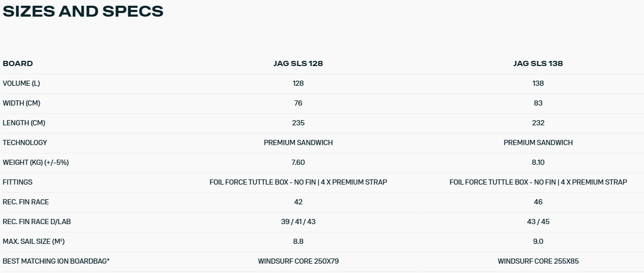644x273 pixels.
Task: Click the BOARD row label
Action: click(x=18, y=63)
